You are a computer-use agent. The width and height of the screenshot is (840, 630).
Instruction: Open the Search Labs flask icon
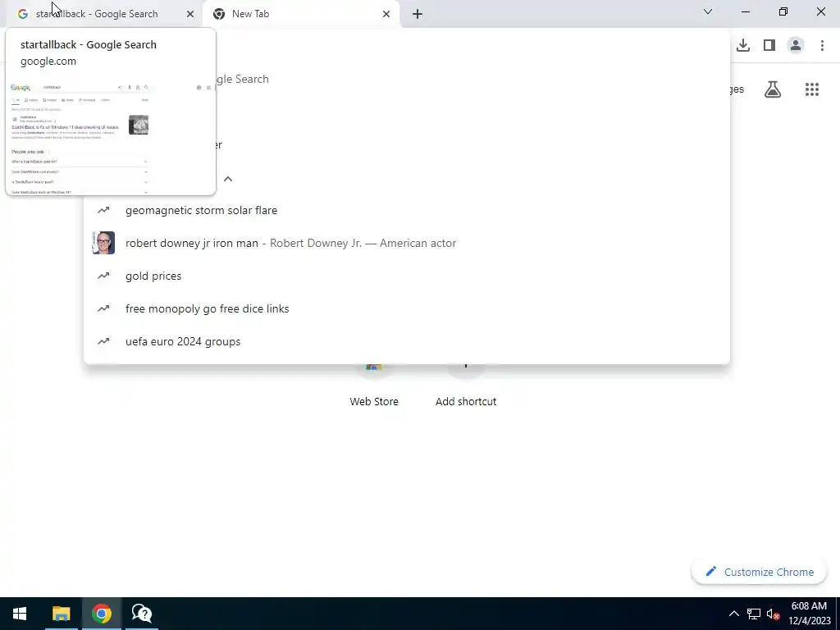coord(773,89)
